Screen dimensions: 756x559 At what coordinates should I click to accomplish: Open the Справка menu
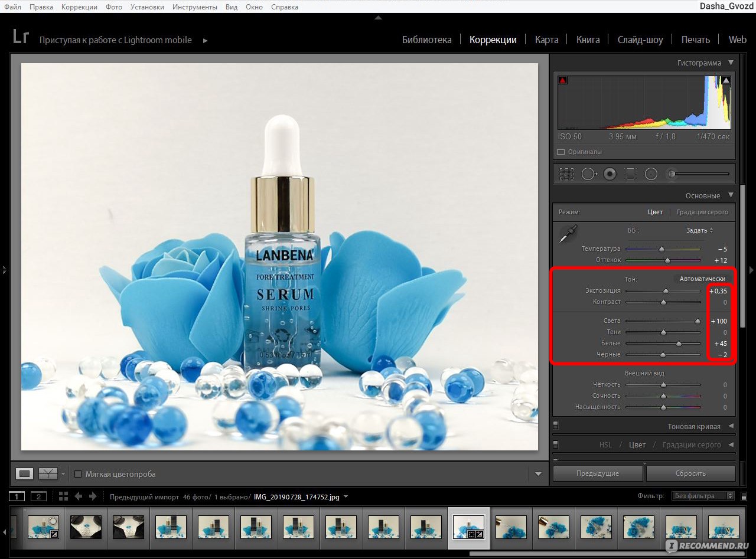click(x=285, y=7)
